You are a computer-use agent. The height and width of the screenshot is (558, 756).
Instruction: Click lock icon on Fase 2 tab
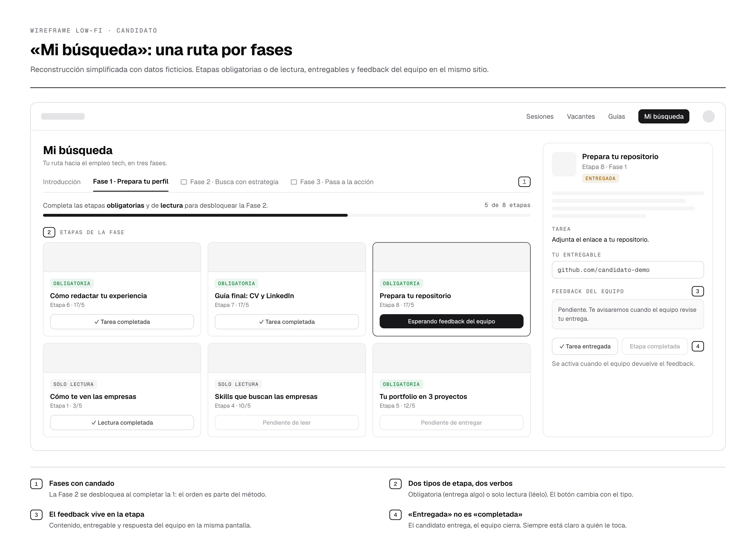click(x=184, y=182)
